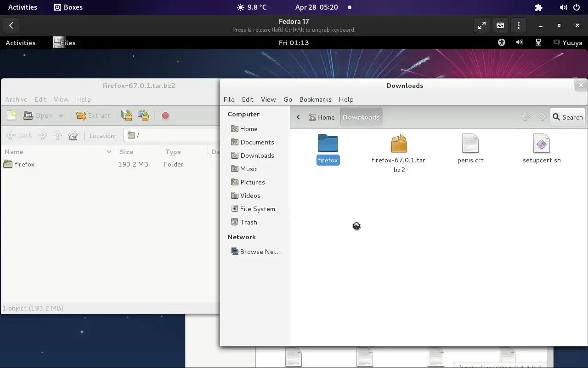The height and width of the screenshot is (368, 588).
Task: Open the guest accessibility menu icon
Action: (x=502, y=42)
